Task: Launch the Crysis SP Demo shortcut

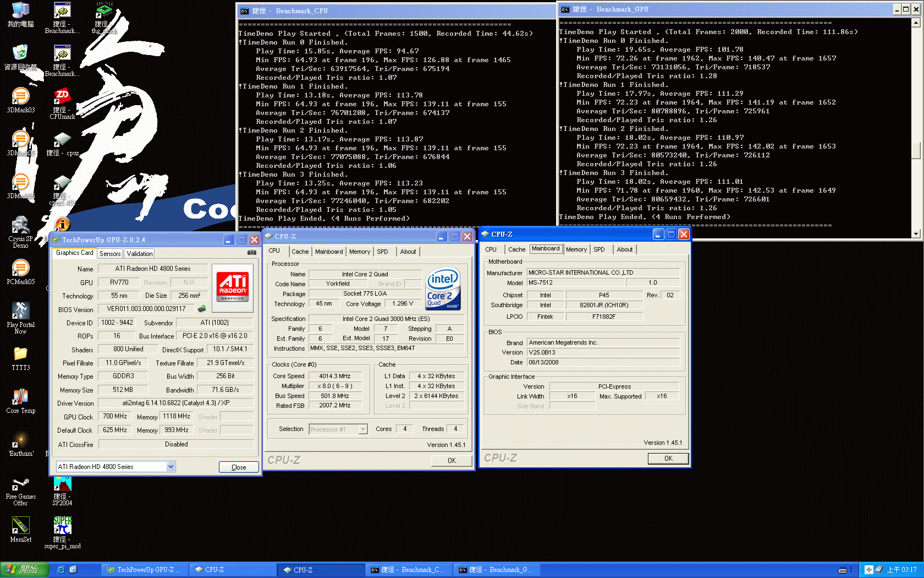Action: click(x=20, y=232)
